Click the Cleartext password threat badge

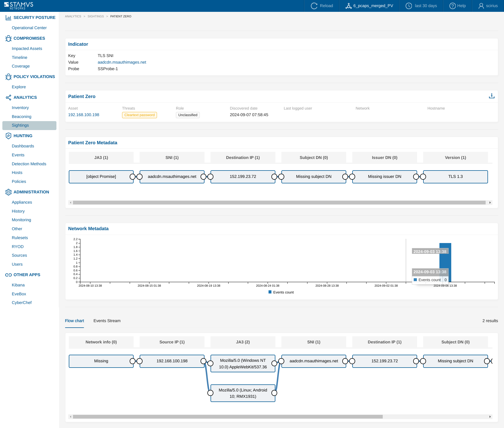(x=139, y=115)
